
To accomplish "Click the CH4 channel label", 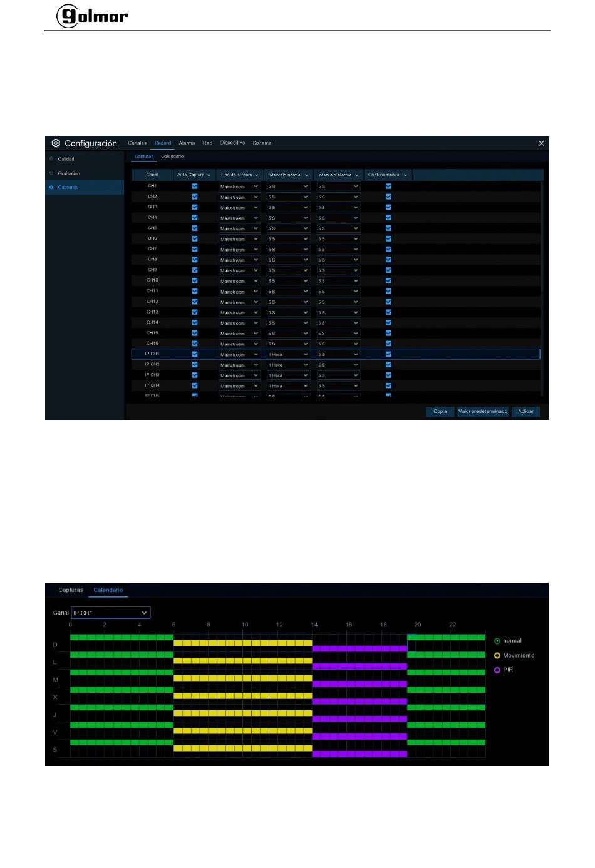I will coord(152,218).
